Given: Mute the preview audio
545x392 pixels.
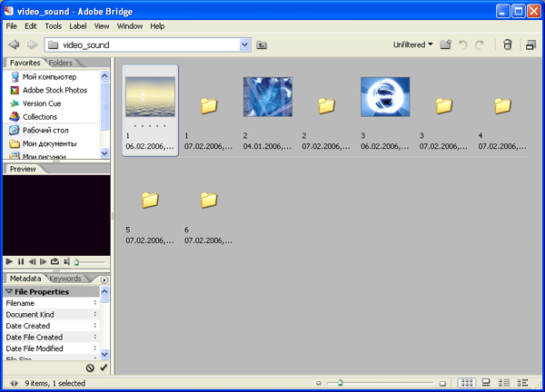Looking at the screenshot, I should pos(66,261).
